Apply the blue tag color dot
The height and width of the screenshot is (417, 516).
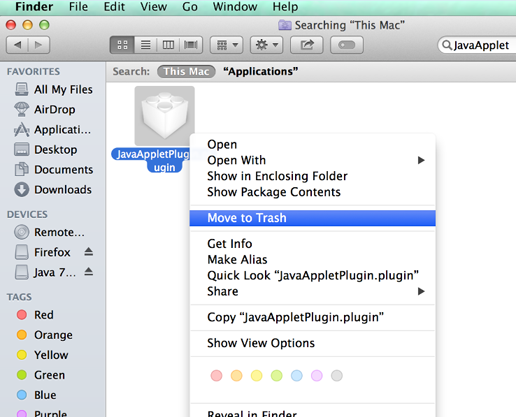[296, 376]
